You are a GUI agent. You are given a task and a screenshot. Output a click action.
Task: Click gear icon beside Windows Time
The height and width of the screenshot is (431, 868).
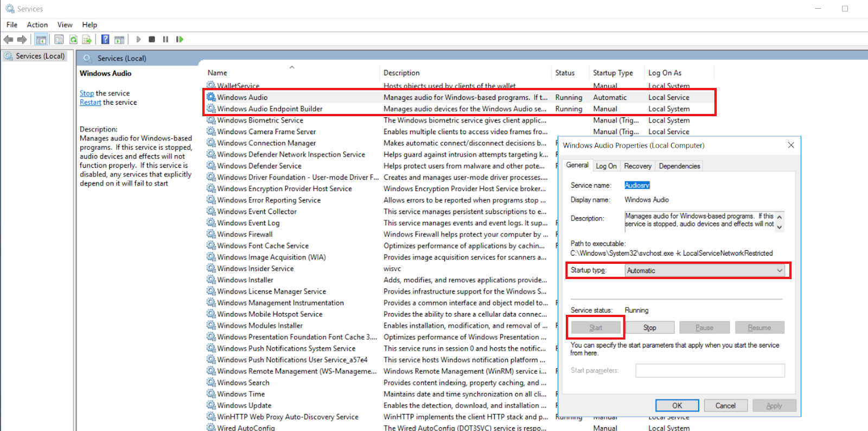[x=211, y=394]
